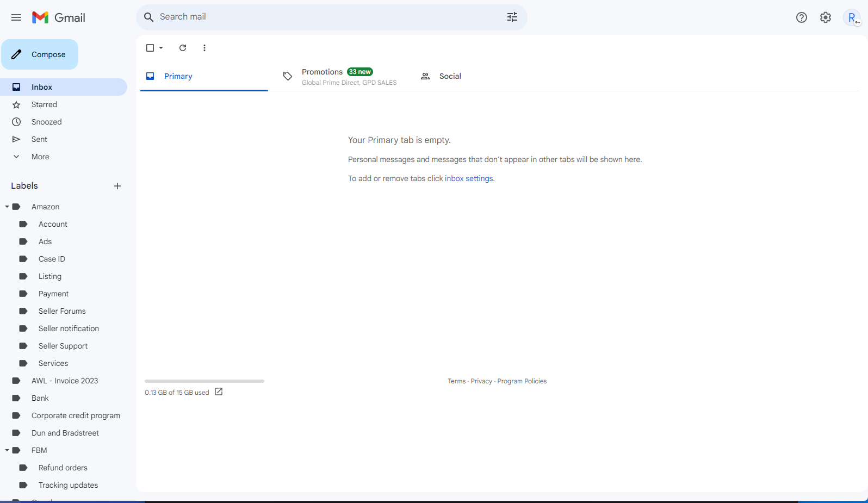Image resolution: width=868 pixels, height=503 pixels.
Task: Open the FBM label
Action: pyautogui.click(x=39, y=450)
